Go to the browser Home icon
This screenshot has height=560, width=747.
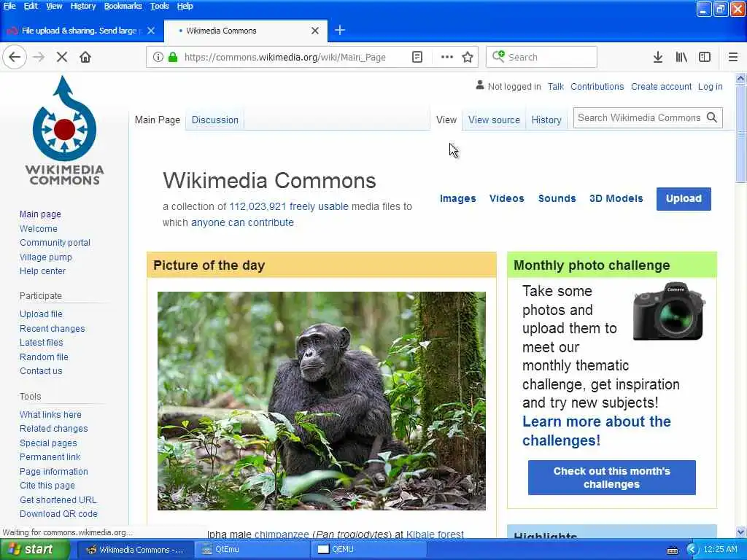pyautogui.click(x=85, y=57)
